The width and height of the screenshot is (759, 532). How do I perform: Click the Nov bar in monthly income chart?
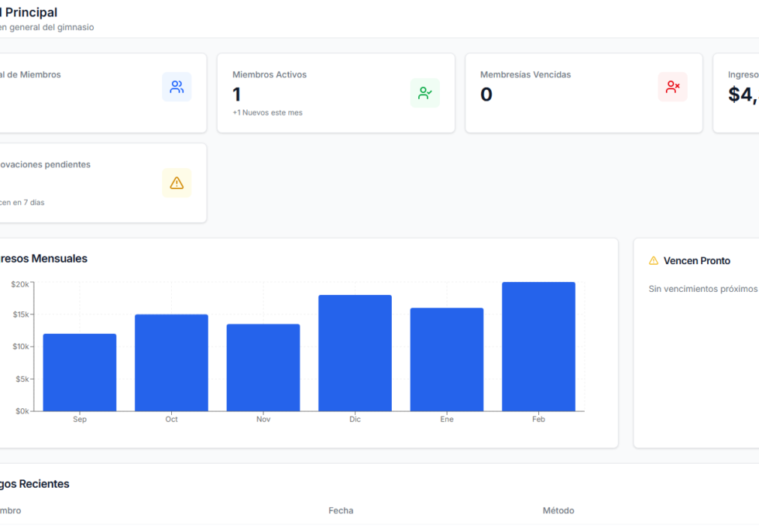(x=263, y=367)
